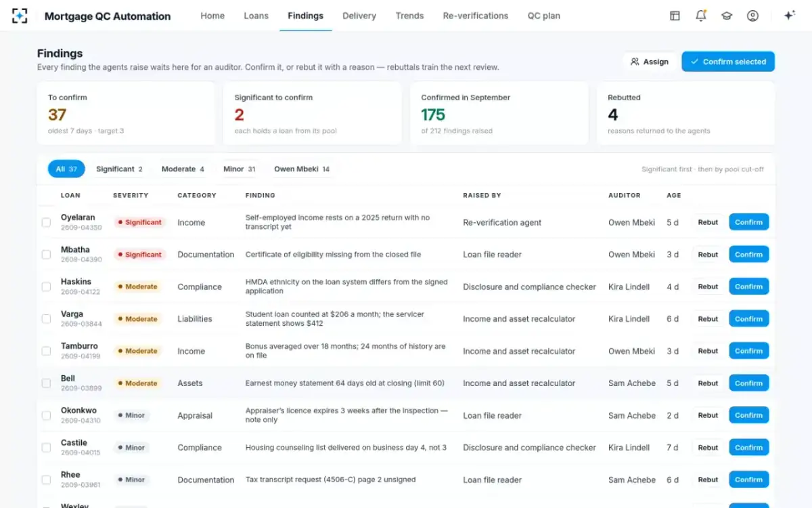The height and width of the screenshot is (508, 812).
Task: Click the To confirm 37 card
Action: coord(126,114)
